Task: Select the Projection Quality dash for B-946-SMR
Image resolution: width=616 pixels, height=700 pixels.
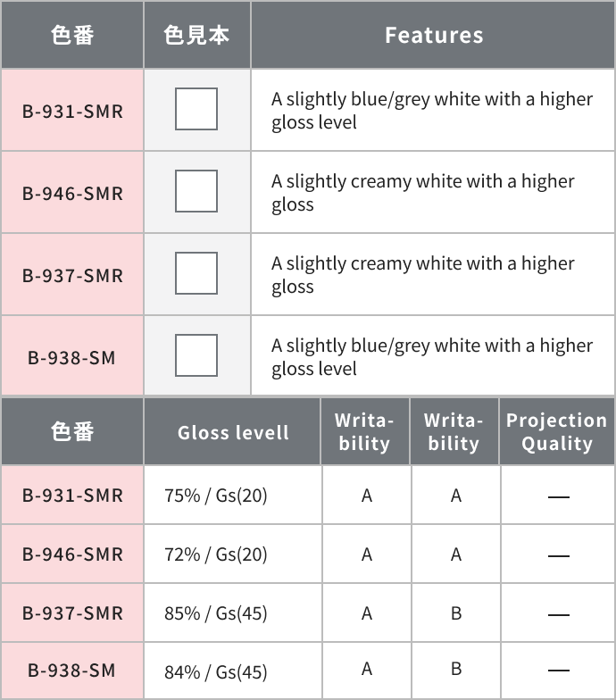Action: point(559,555)
